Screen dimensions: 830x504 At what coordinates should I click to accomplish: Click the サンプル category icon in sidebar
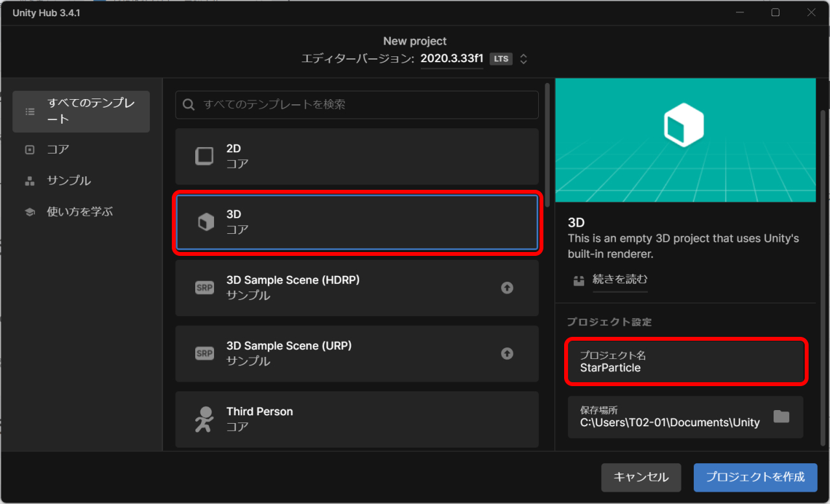coord(30,181)
